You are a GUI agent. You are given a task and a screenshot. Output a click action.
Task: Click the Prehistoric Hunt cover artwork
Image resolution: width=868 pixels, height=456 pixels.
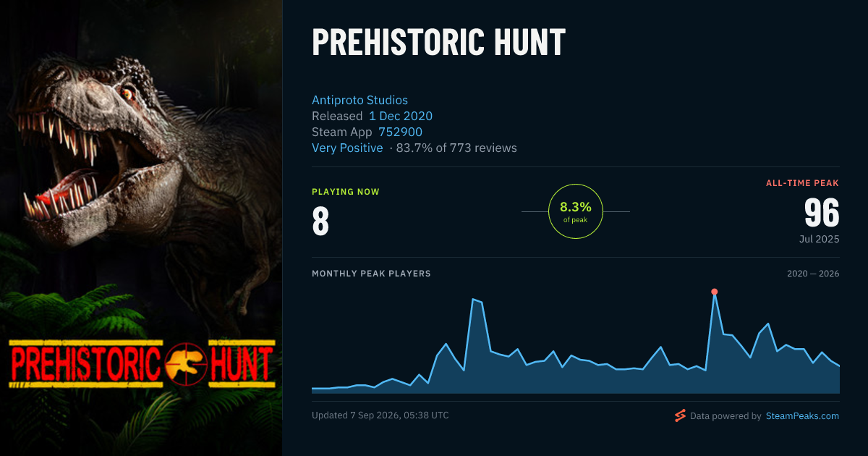[x=141, y=228]
